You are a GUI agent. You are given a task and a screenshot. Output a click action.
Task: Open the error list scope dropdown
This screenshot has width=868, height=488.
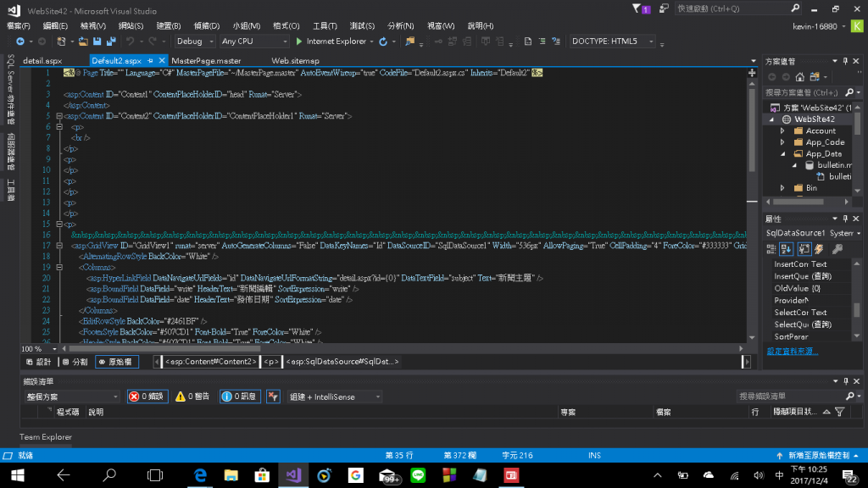[72, 396]
